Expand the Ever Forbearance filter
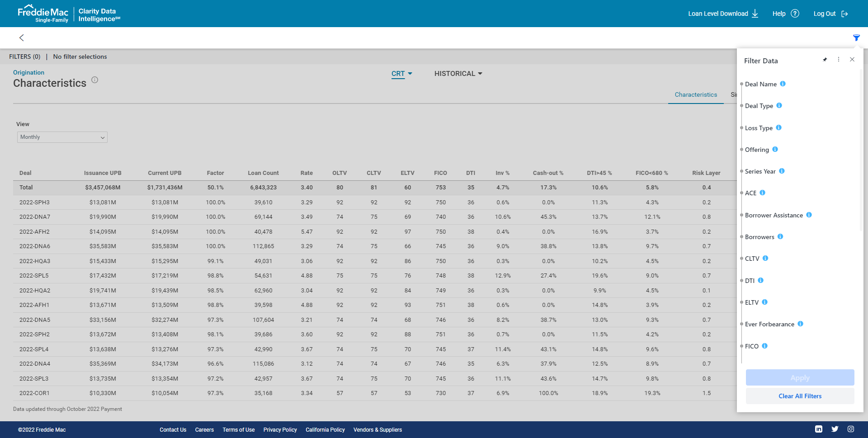 [769, 324]
